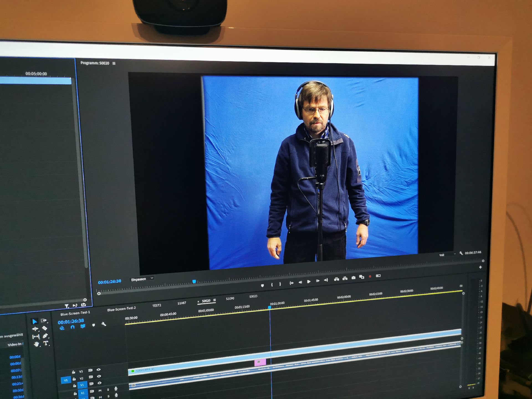Select the pink clip on the timeline
532x399 pixels.
(x=260, y=362)
